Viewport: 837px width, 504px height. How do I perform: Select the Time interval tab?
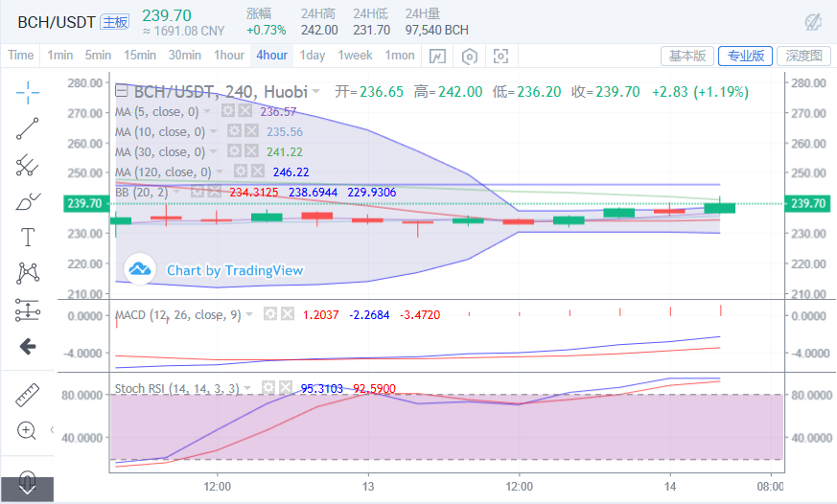click(20, 56)
